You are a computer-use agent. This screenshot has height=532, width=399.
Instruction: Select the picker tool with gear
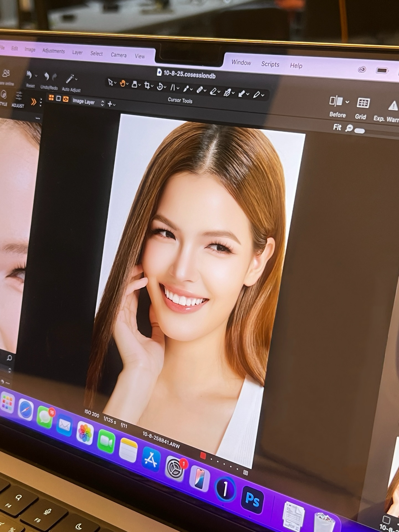tap(227, 93)
